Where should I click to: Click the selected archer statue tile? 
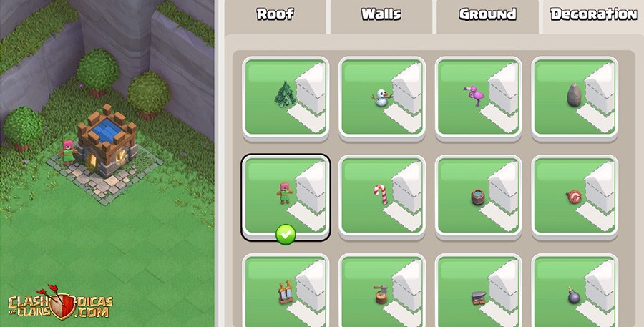click(286, 197)
